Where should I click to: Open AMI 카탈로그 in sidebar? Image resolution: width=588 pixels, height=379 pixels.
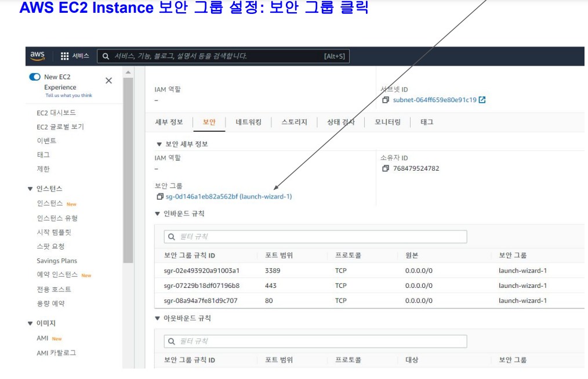click(x=56, y=353)
